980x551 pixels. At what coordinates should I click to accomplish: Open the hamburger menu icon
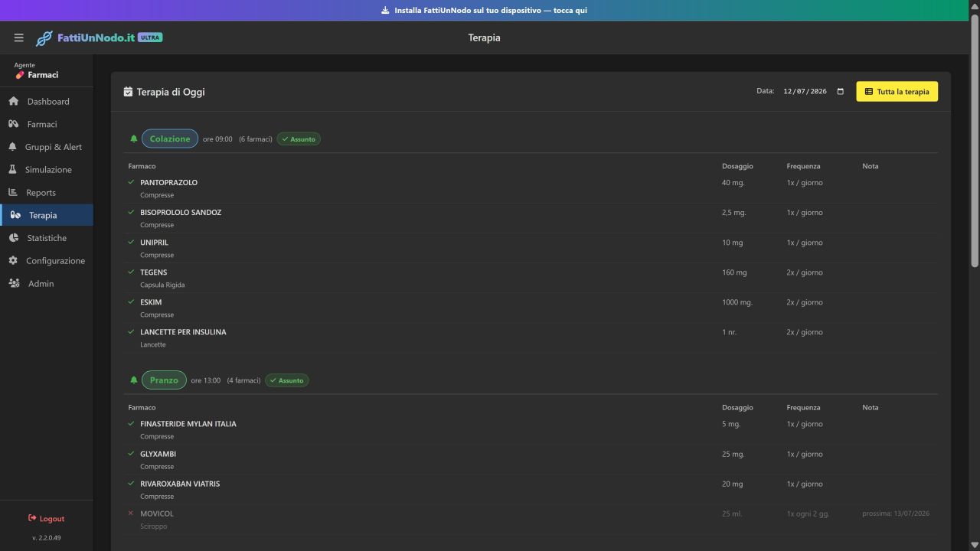19,37
